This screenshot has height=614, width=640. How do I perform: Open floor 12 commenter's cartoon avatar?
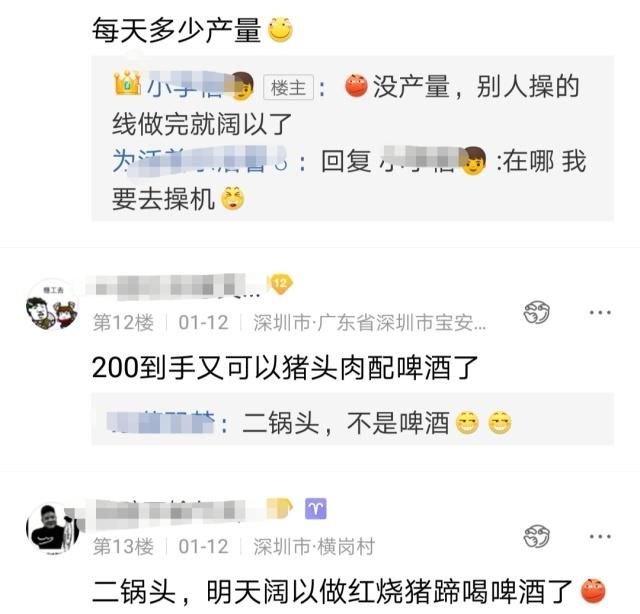(52, 305)
